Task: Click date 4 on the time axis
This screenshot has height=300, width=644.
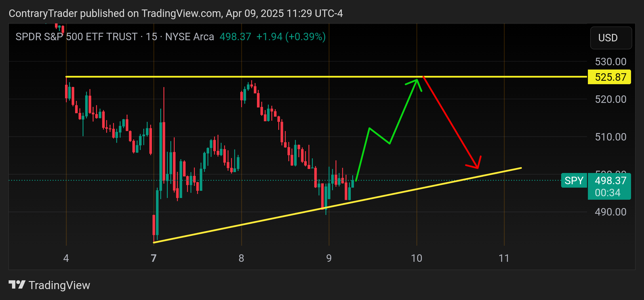Action: tap(66, 258)
